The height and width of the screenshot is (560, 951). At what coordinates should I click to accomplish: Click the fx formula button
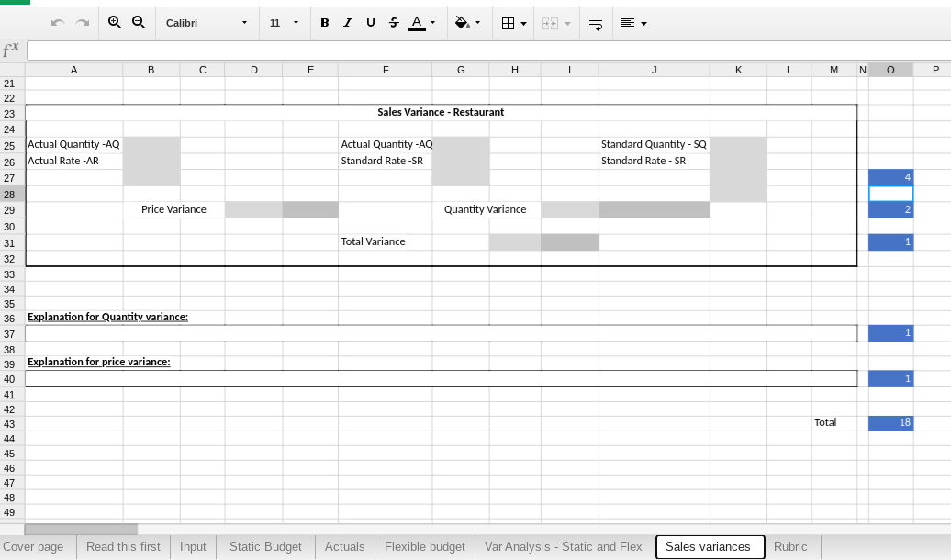pyautogui.click(x=11, y=50)
